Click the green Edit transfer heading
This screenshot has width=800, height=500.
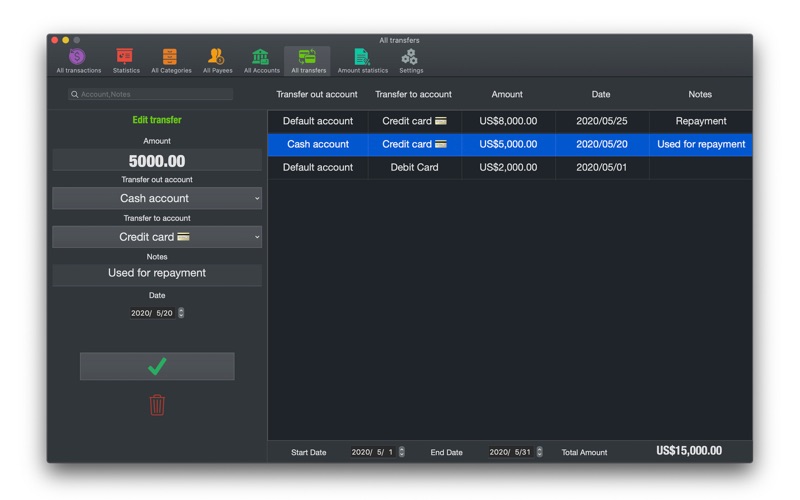[157, 120]
